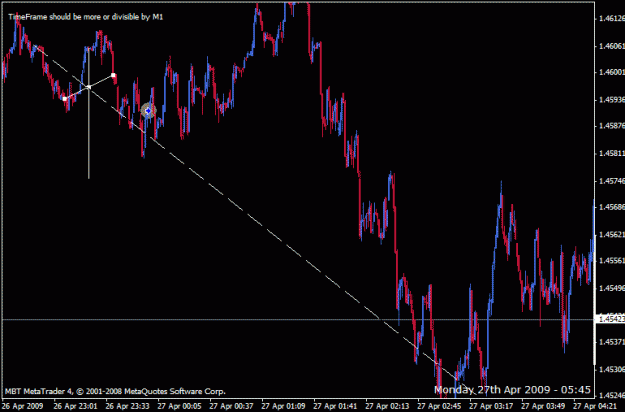Select the long dashed diagonal trendline

click(x=255, y=220)
